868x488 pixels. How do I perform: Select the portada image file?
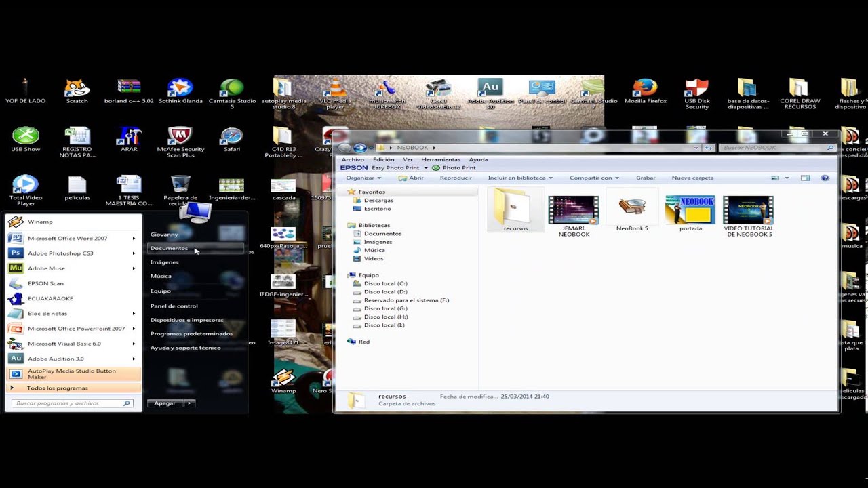pyautogui.click(x=690, y=213)
